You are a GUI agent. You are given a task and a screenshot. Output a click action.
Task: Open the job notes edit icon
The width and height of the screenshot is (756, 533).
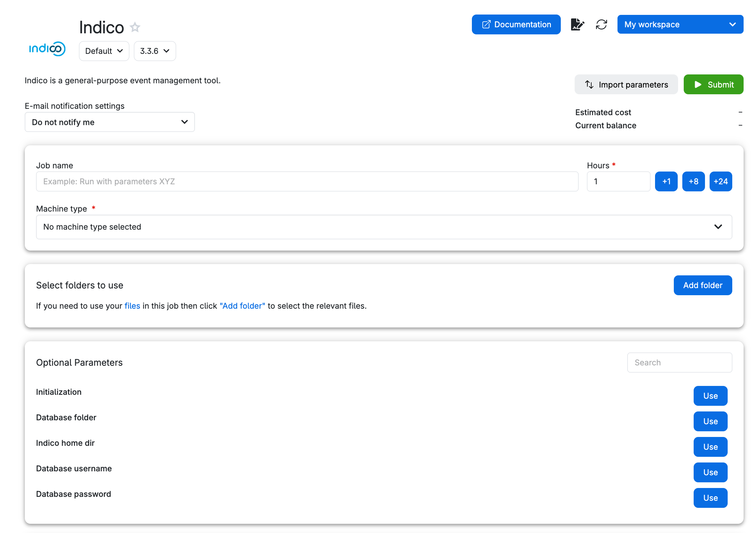(x=577, y=24)
